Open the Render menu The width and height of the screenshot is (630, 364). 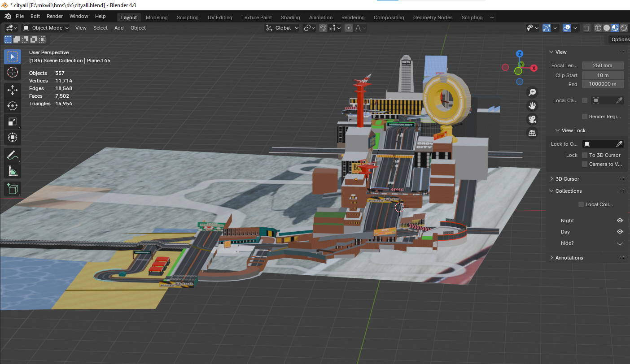[x=55, y=16]
